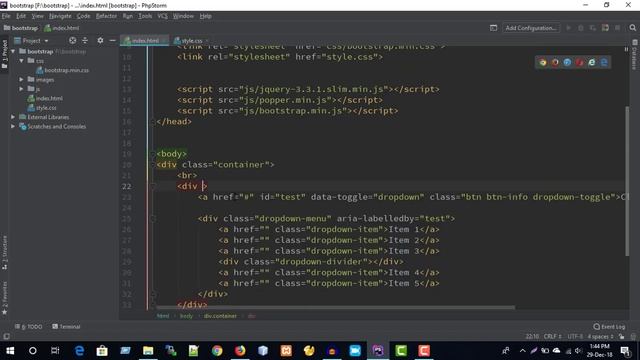This screenshot has width=640, height=360.
Task: Select index.html file in project tree
Action: click(x=45, y=98)
